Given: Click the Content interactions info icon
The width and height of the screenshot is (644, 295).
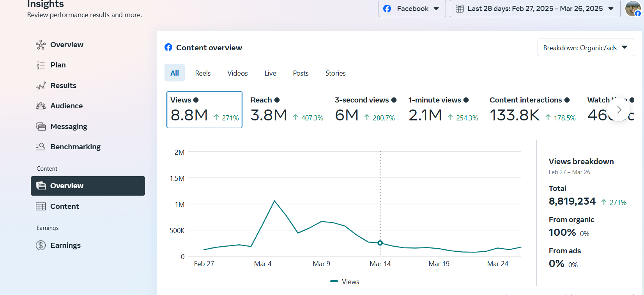Looking at the screenshot, I should point(567,100).
